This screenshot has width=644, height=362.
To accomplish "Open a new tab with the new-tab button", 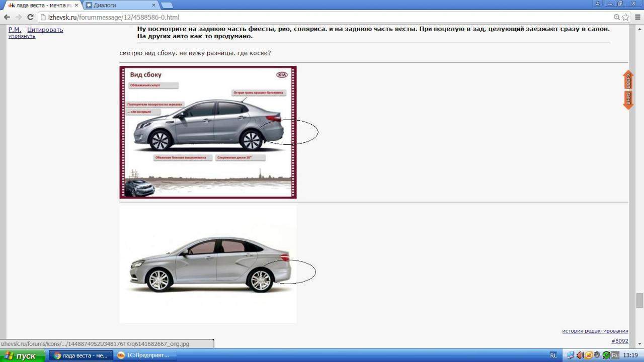I will 166,5.
